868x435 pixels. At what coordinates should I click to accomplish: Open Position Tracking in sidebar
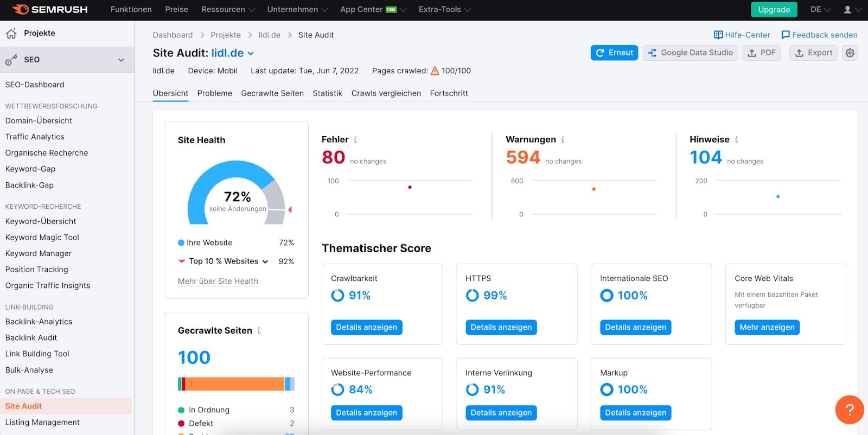pos(37,270)
